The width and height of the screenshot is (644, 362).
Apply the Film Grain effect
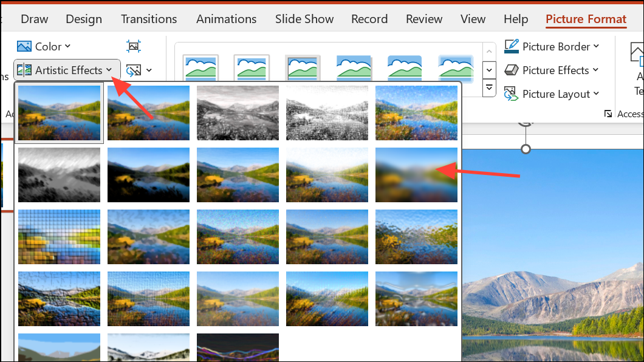pos(238,237)
